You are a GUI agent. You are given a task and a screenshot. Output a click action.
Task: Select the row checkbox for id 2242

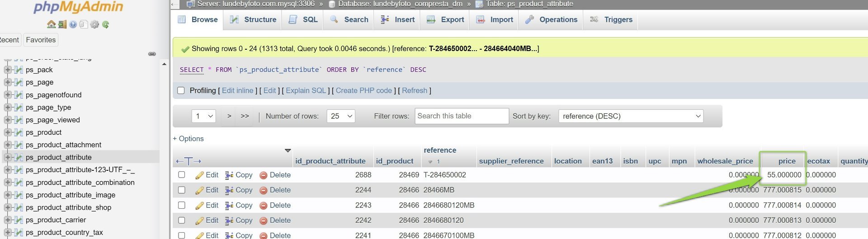tap(182, 220)
